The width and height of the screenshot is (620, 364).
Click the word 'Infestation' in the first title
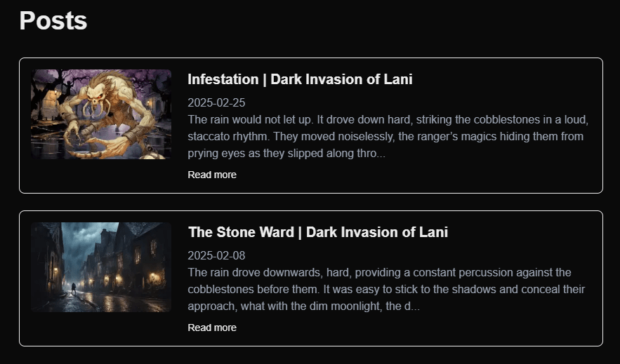pos(223,79)
